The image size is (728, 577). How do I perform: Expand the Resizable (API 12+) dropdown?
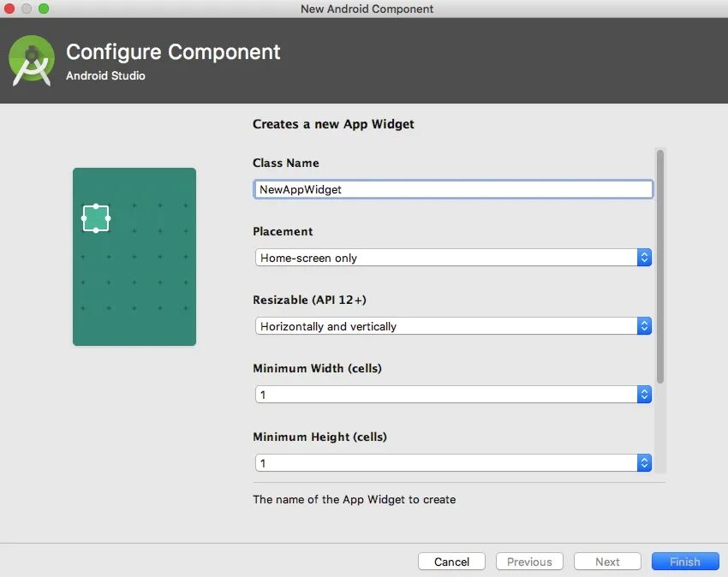pos(453,326)
